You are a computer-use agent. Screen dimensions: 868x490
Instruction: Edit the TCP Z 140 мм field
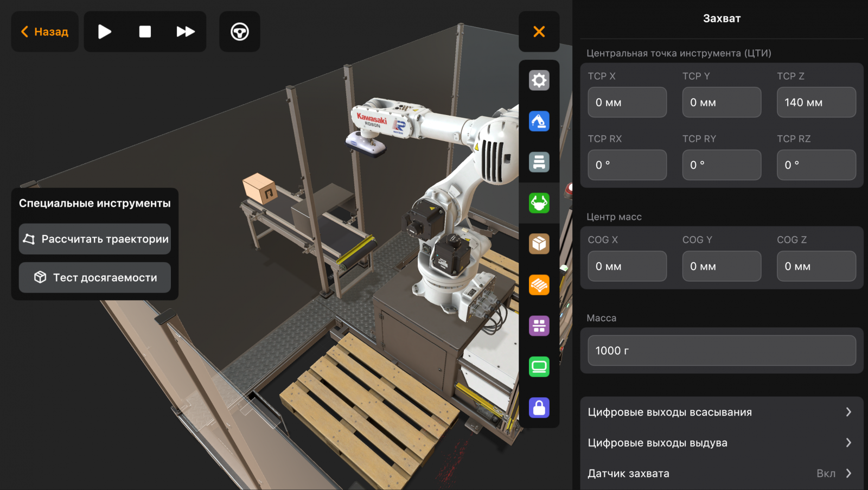click(816, 102)
